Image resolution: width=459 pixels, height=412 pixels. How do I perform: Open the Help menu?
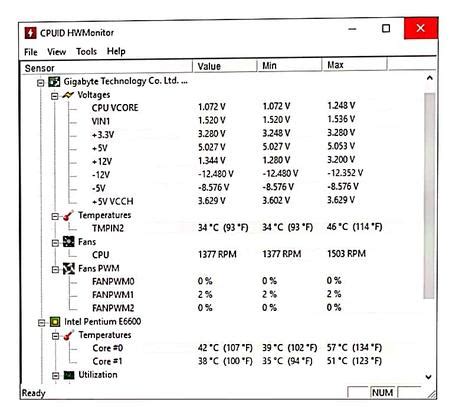tap(116, 51)
